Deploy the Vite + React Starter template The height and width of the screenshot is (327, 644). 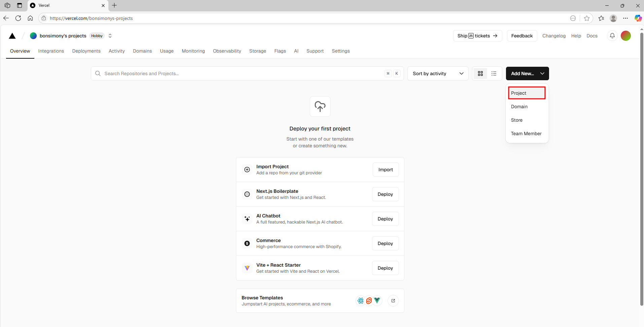(x=385, y=268)
